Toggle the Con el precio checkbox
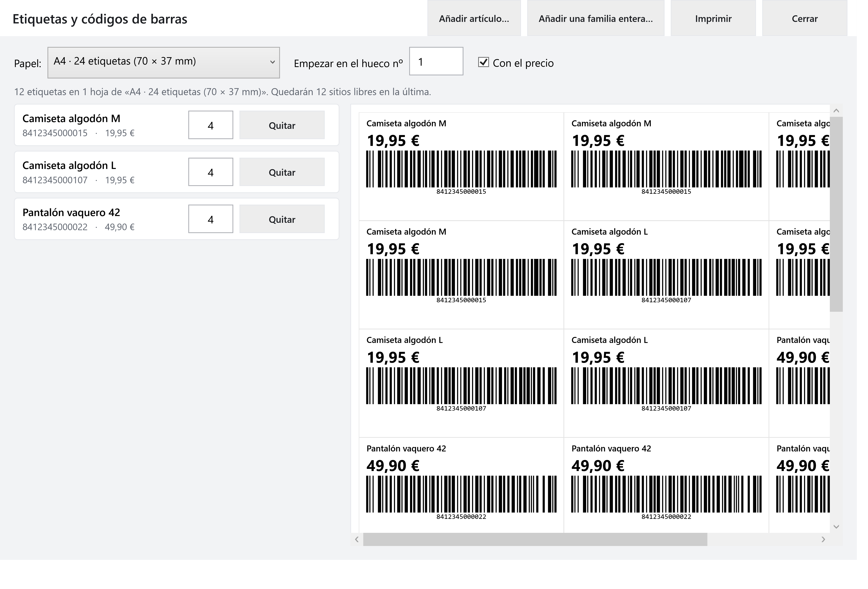 (483, 62)
